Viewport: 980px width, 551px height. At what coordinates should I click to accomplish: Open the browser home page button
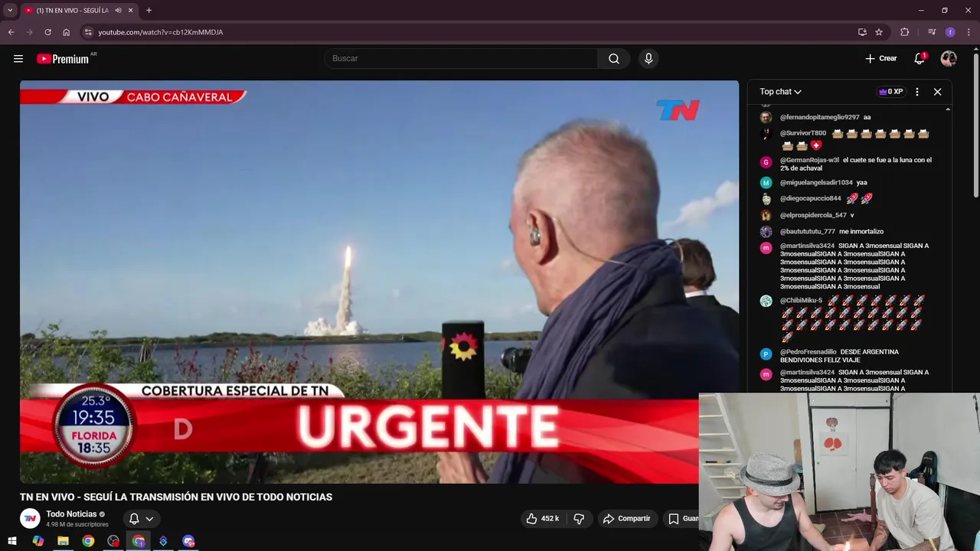pyautogui.click(x=66, y=32)
